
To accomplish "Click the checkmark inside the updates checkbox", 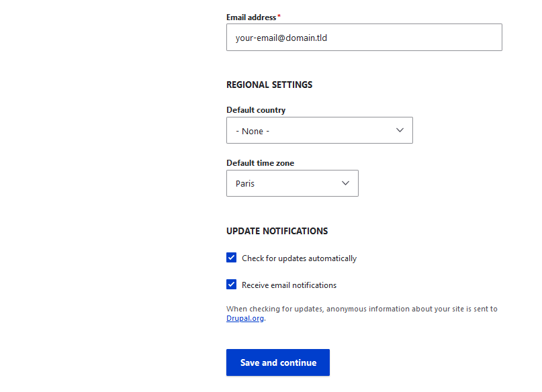I will point(231,257).
